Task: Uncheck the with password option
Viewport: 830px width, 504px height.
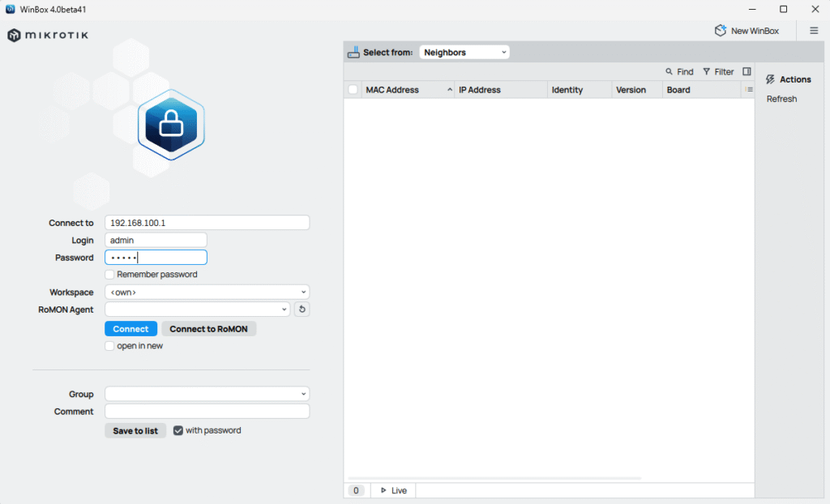Action: tap(178, 430)
